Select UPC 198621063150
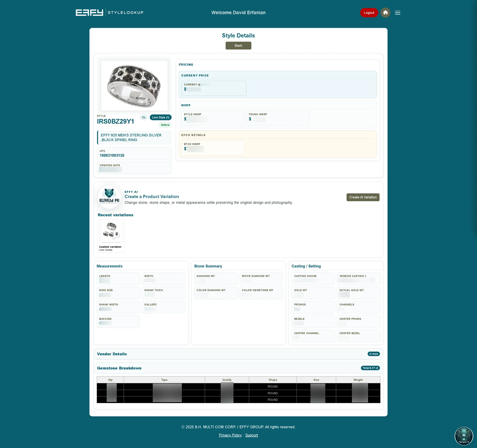The width and height of the screenshot is (477, 448). coord(112,155)
